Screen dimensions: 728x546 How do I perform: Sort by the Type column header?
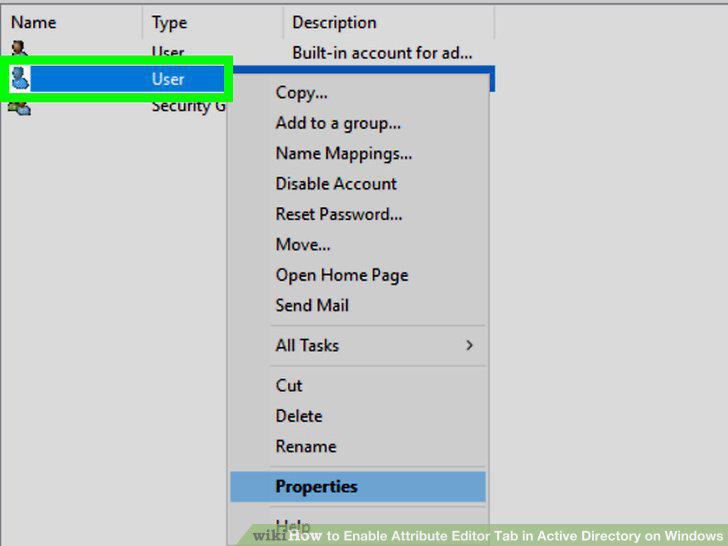pyautogui.click(x=213, y=22)
